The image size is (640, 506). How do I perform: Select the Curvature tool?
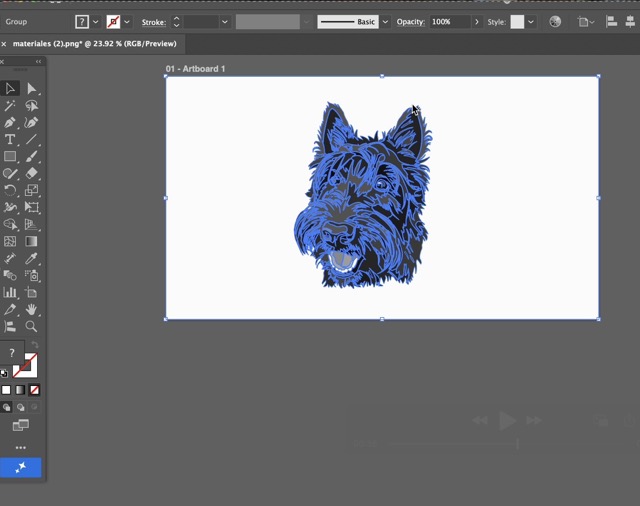tap(31, 122)
